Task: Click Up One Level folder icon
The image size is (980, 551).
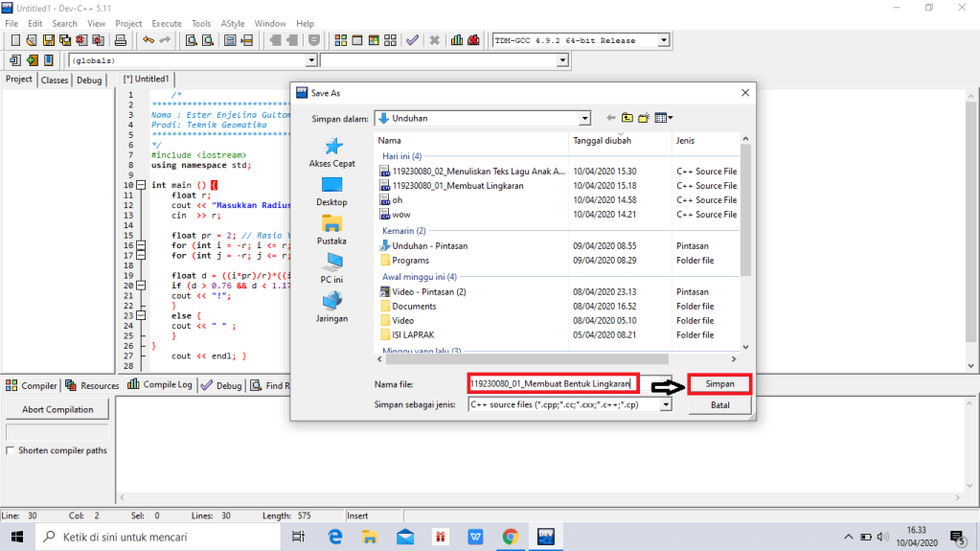Action: (627, 118)
